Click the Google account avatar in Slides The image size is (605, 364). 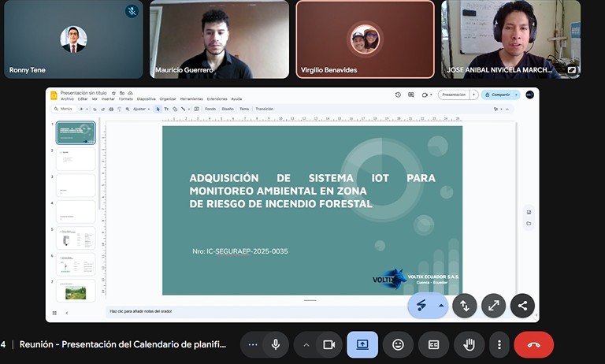529,95
